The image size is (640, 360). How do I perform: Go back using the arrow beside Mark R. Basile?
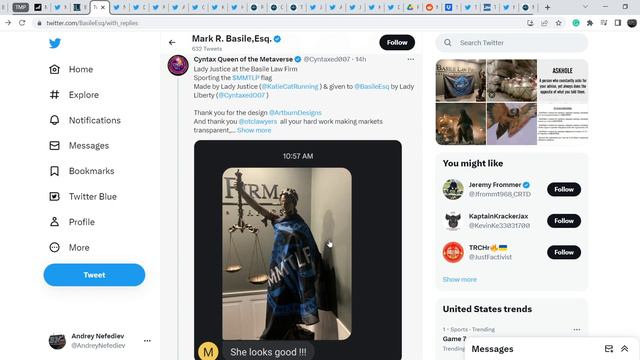coord(172,42)
